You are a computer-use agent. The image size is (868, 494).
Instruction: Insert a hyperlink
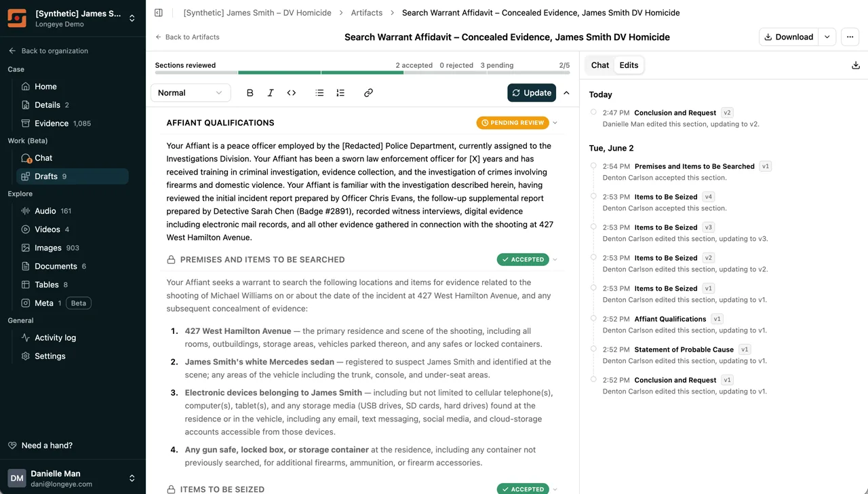368,93
